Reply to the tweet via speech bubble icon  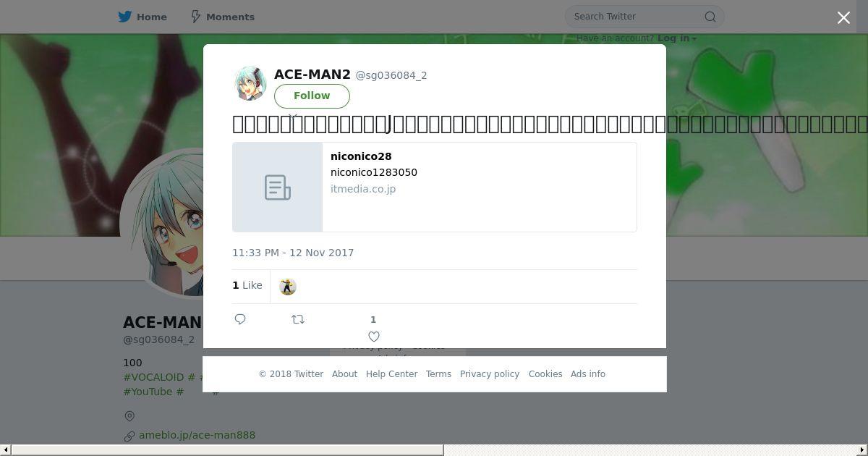[240, 319]
